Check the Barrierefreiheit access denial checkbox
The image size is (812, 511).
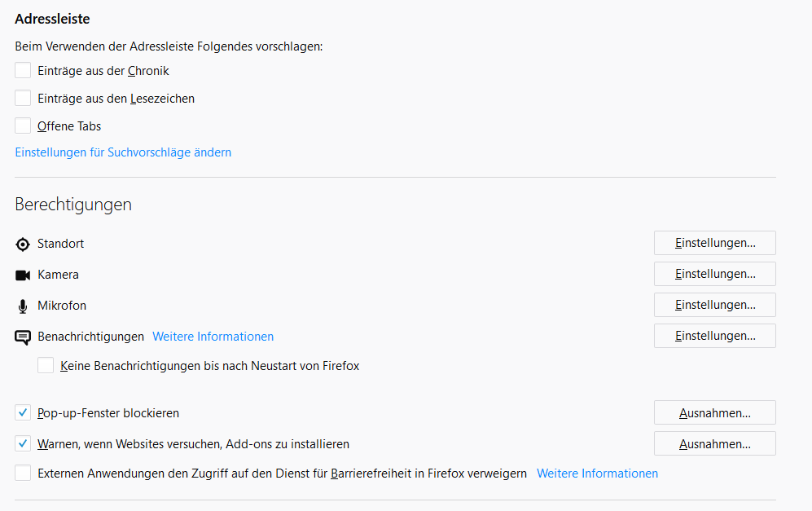click(x=23, y=473)
